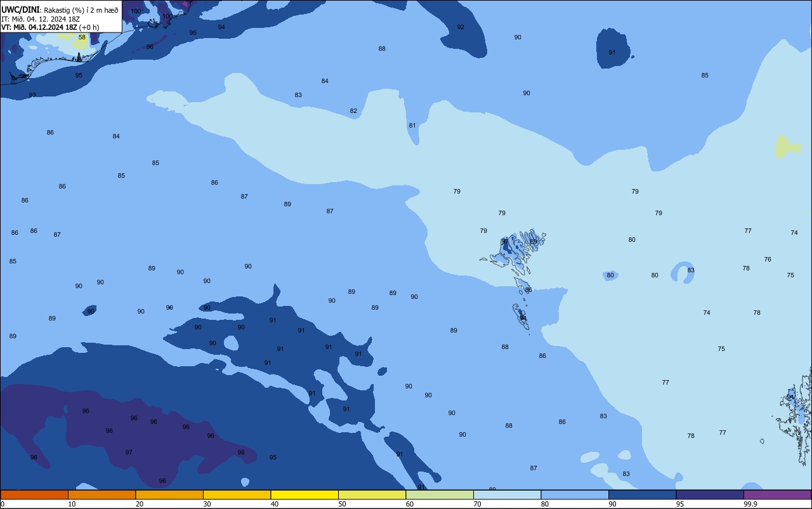The image size is (812, 509).
Task: Select the 50–60 yellow-green legend segment
Action: tap(372, 494)
